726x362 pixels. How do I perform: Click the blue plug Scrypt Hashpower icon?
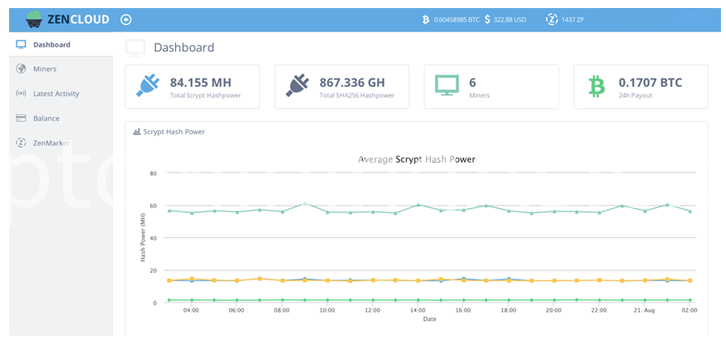click(148, 86)
